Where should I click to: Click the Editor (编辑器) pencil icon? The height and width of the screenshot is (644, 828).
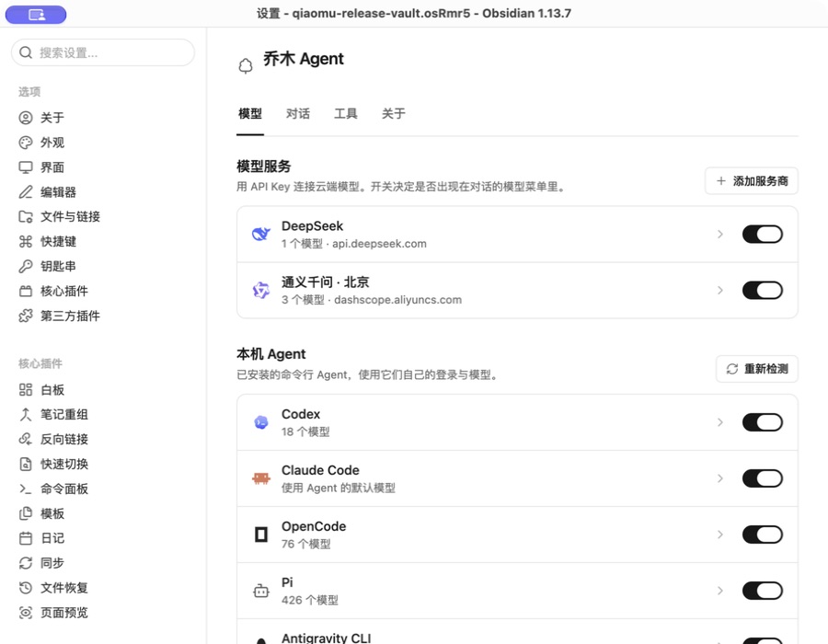click(x=26, y=192)
